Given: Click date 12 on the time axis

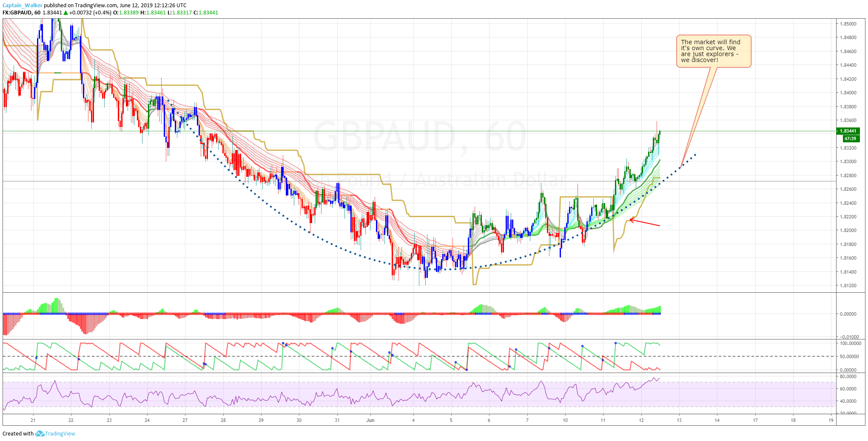Looking at the screenshot, I should [641, 420].
